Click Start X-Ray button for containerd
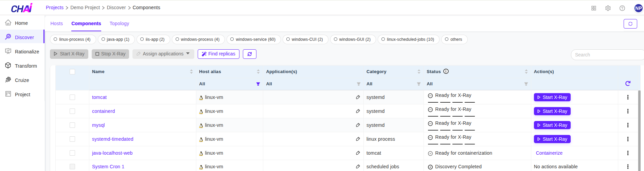Image resolution: width=644 pixels, height=171 pixels. point(552,111)
